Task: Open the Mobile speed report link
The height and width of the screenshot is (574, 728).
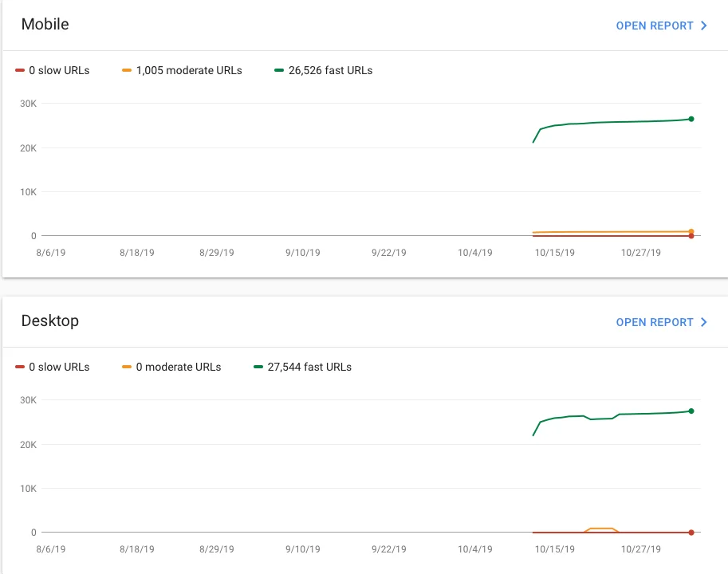Action: [654, 26]
